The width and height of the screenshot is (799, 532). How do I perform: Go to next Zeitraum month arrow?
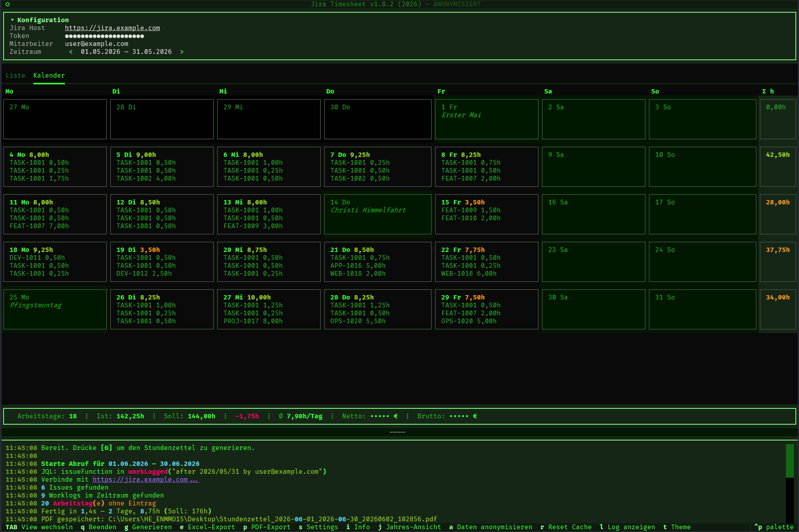tap(182, 52)
